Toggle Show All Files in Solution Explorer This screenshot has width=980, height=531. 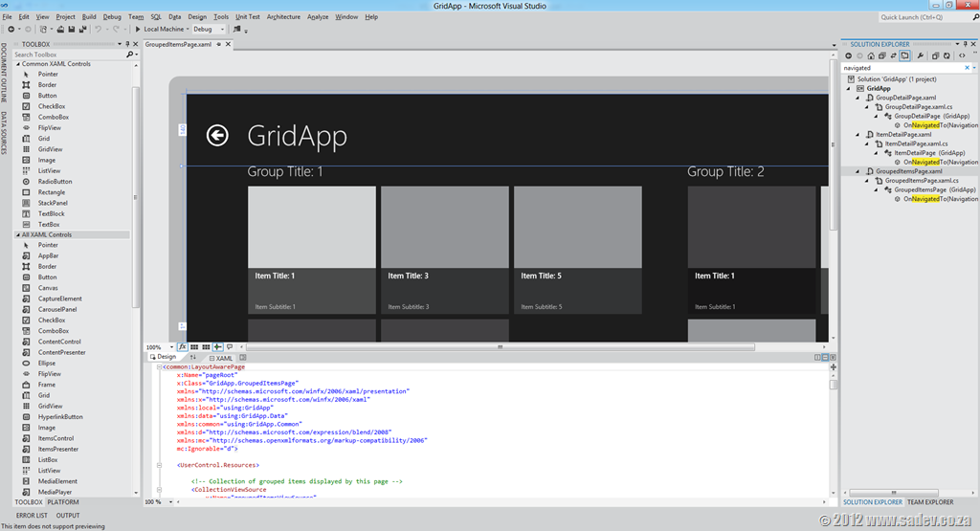(x=935, y=55)
